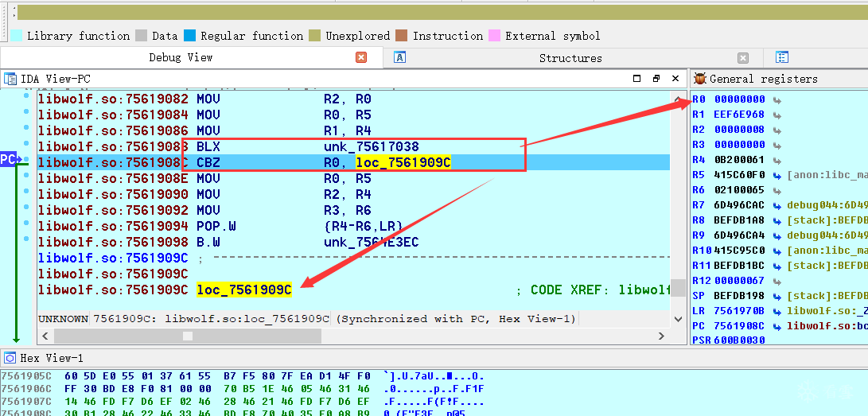The image size is (868, 416).
Task: Click the enums tab icon right of Structures
Action: click(x=781, y=57)
